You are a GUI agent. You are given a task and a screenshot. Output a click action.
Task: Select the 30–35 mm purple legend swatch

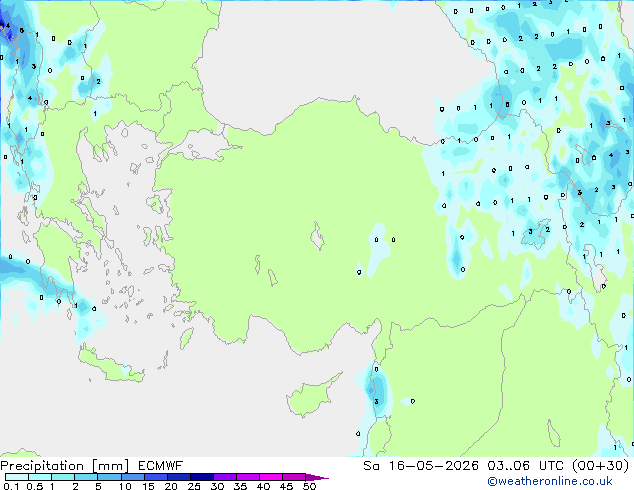pyautogui.click(x=224, y=477)
